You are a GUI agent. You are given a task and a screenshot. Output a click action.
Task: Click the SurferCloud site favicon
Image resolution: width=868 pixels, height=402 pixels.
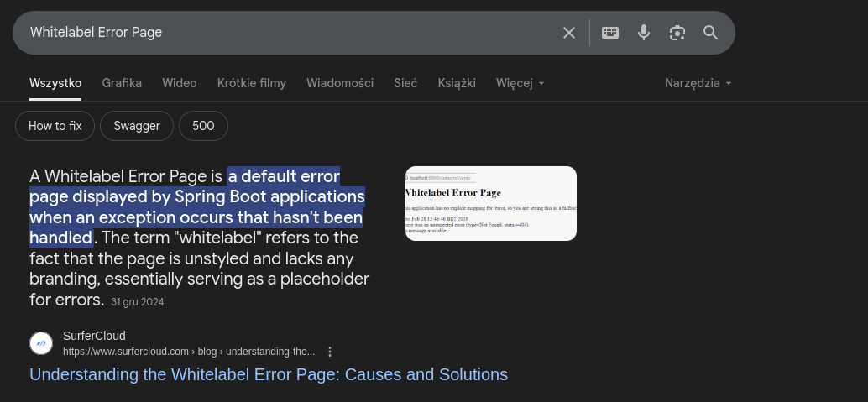tap(41, 343)
